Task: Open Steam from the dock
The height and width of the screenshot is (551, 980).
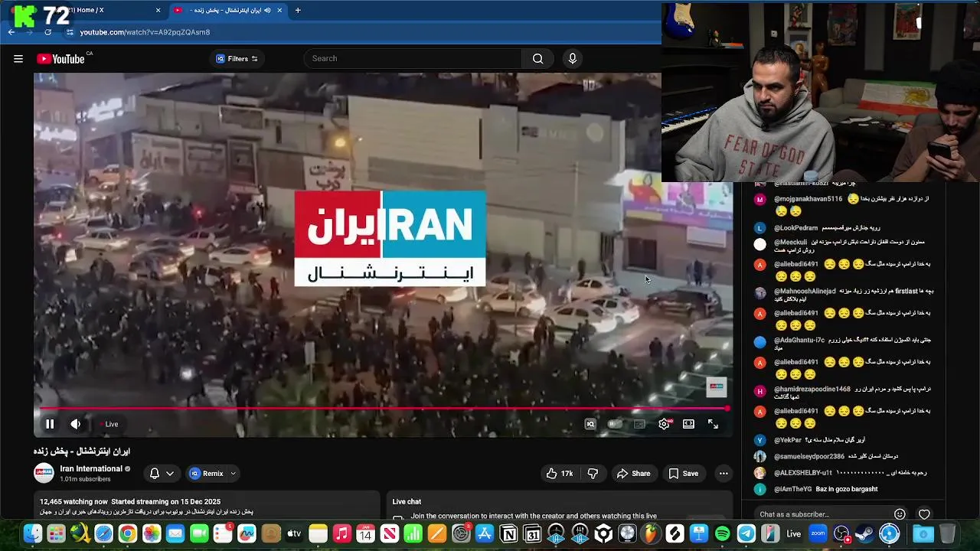Action: 865,534
